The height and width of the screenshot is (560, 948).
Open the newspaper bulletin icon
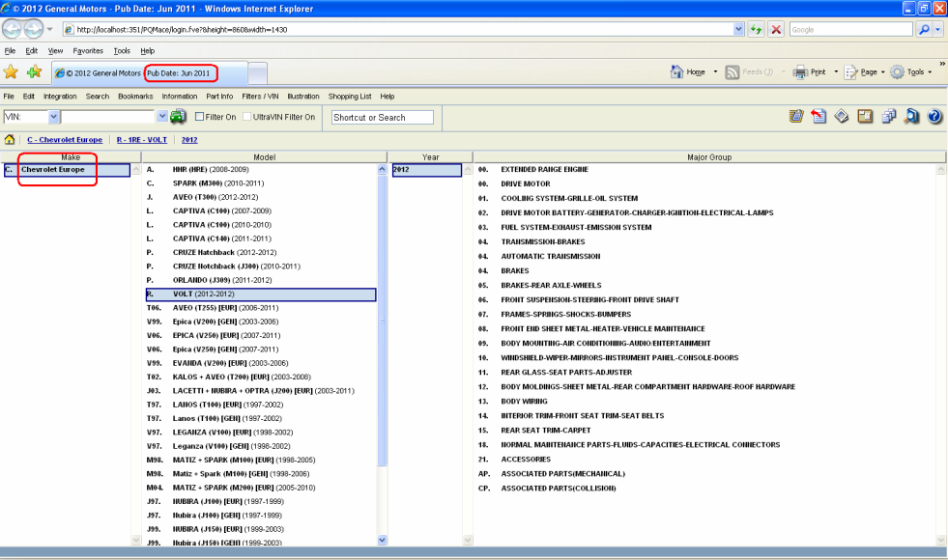tap(842, 116)
